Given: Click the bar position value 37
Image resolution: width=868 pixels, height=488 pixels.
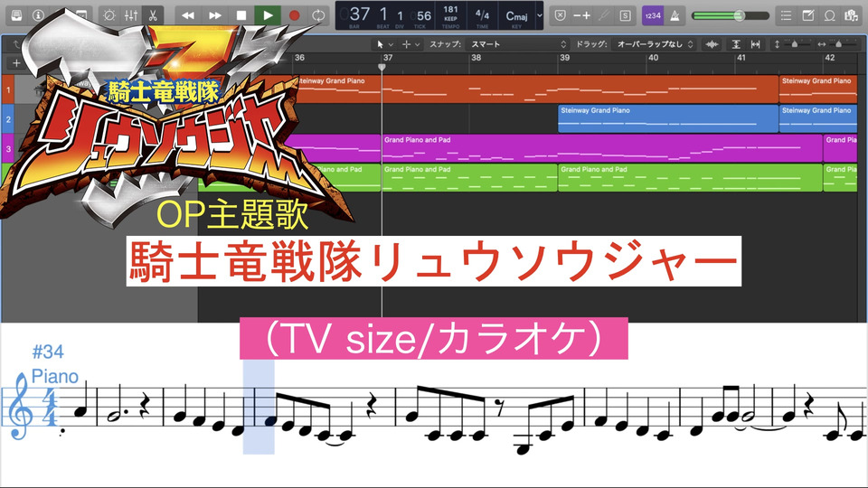Looking at the screenshot, I should (x=359, y=14).
